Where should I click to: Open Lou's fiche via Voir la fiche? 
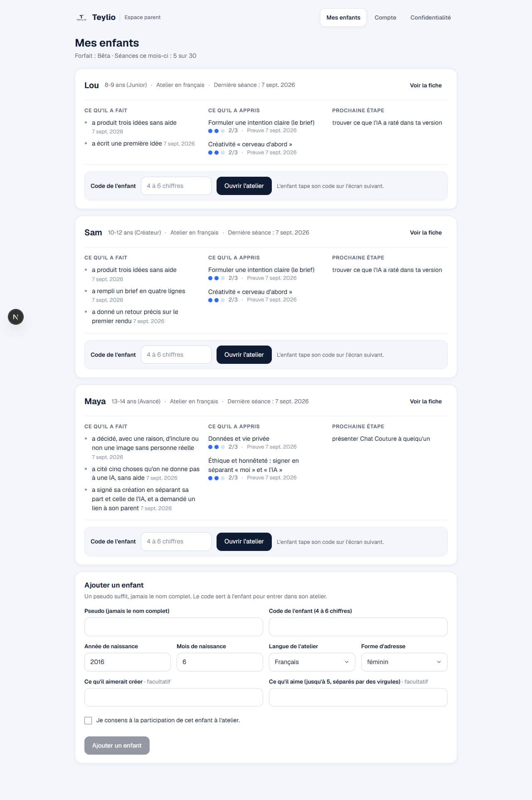point(426,85)
